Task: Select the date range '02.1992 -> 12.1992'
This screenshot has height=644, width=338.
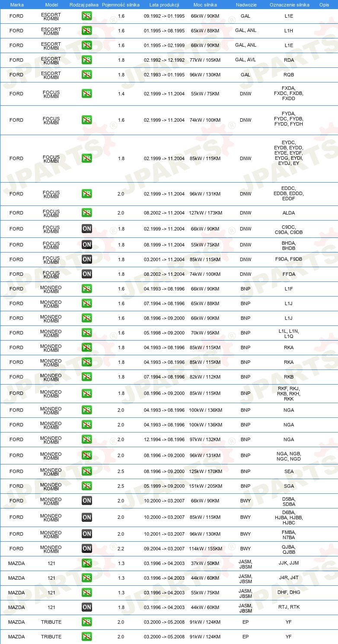Action: point(164,60)
